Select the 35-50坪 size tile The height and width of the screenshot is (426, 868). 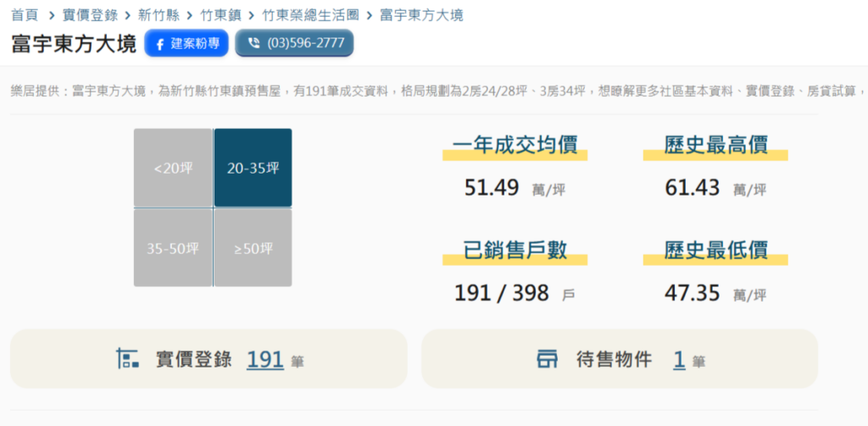173,248
